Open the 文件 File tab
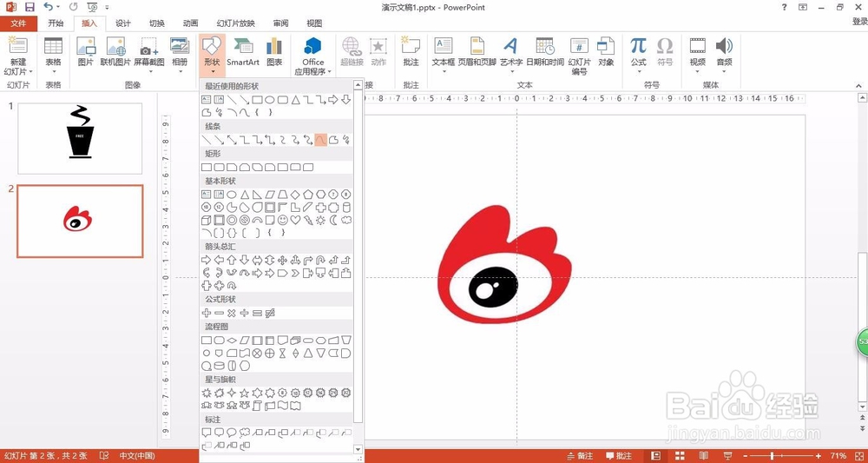Image resolution: width=868 pixels, height=463 pixels. click(x=18, y=23)
